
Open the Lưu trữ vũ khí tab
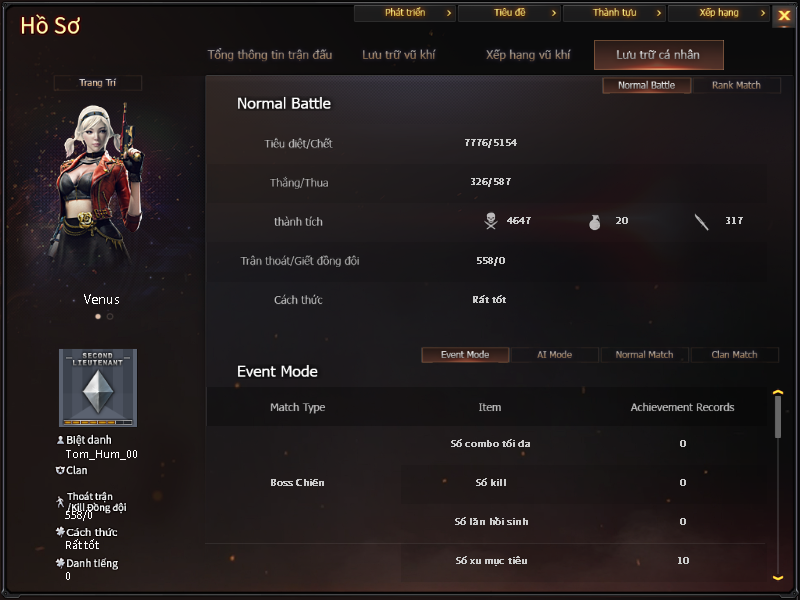[398, 55]
